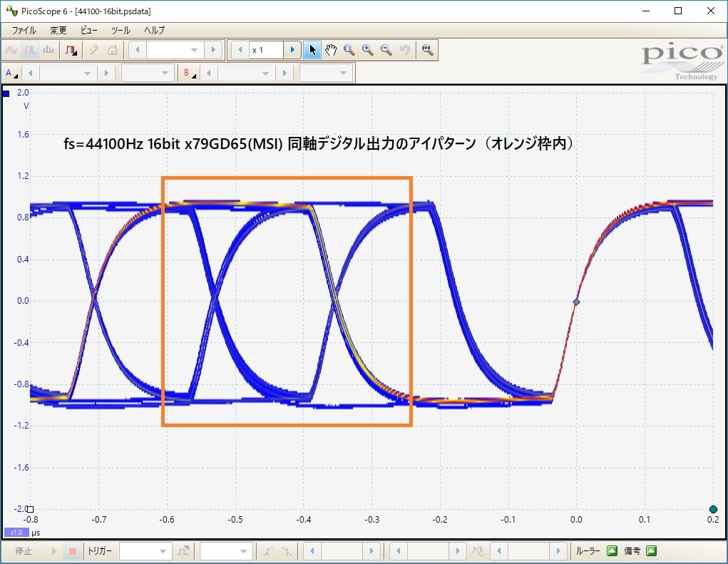Image resolution: width=728 pixels, height=564 pixels.
Task: Open Channel A range dropdown
Action: [x=87, y=73]
